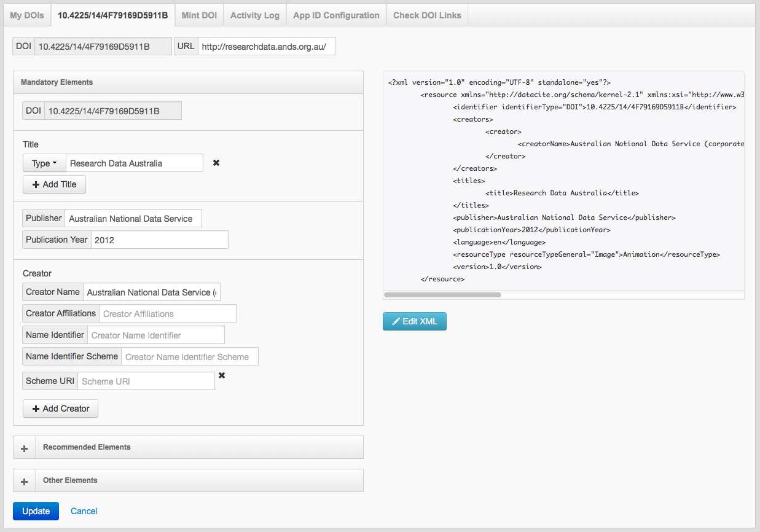Click the Add Title button
This screenshot has width=760, height=532.
(x=54, y=184)
